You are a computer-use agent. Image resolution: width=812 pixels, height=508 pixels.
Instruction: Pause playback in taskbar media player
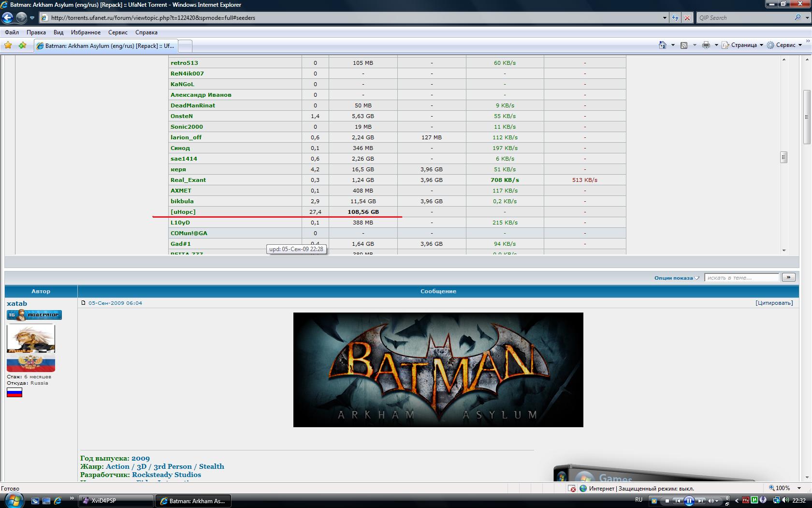pos(689,501)
